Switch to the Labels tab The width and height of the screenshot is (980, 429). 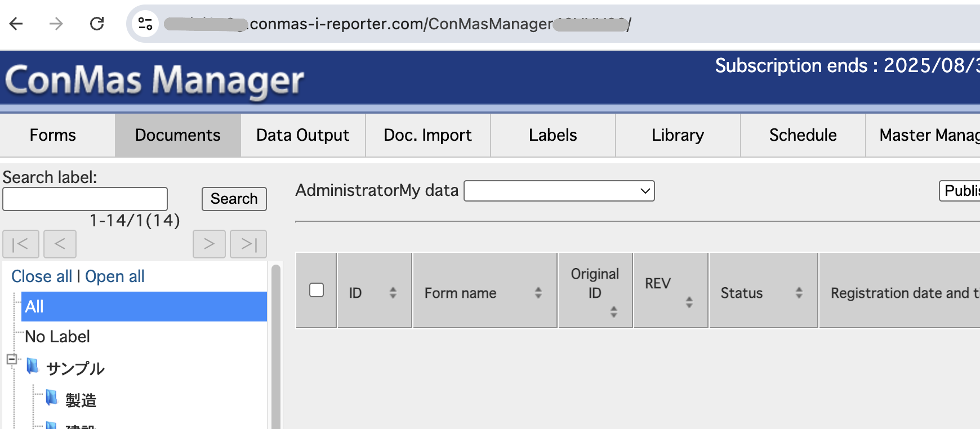coord(553,135)
